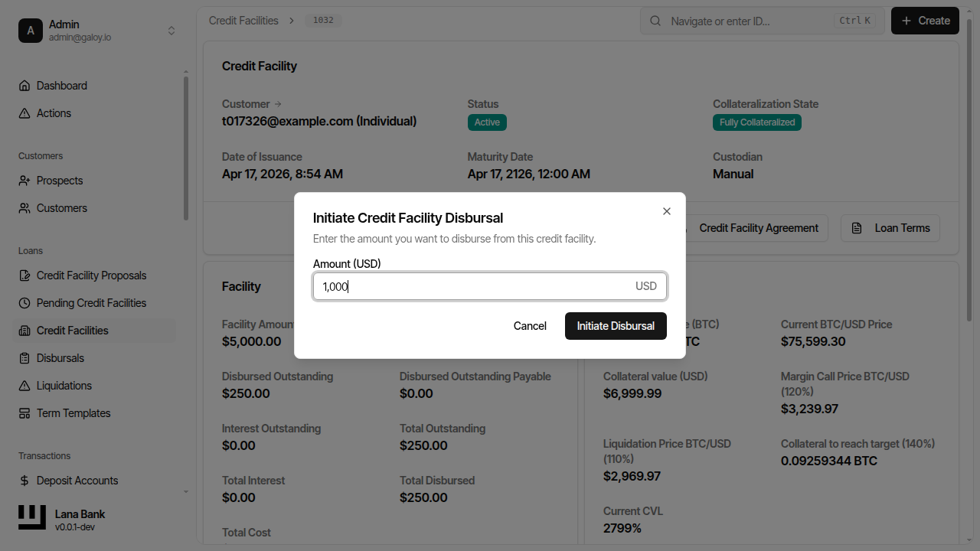
Task: Confirm with Initiate Disbursal
Action: (616, 325)
